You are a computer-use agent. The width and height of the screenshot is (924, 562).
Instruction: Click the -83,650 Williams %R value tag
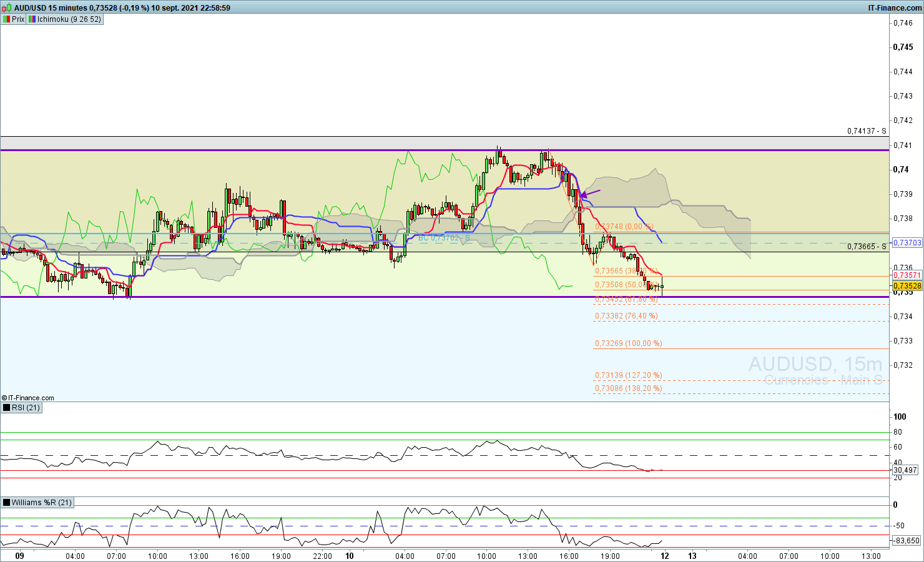907,541
